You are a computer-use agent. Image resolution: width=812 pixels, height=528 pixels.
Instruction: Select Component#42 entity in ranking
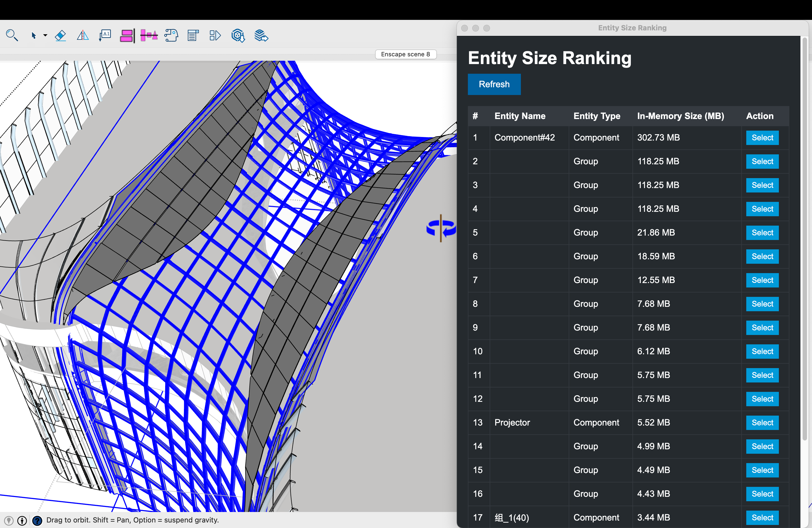(762, 137)
